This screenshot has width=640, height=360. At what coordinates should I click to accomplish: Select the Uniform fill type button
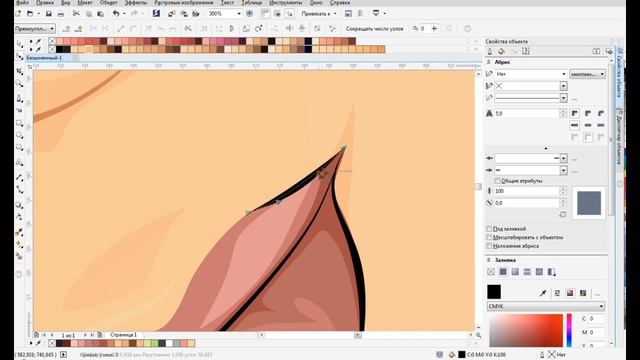coord(503,272)
